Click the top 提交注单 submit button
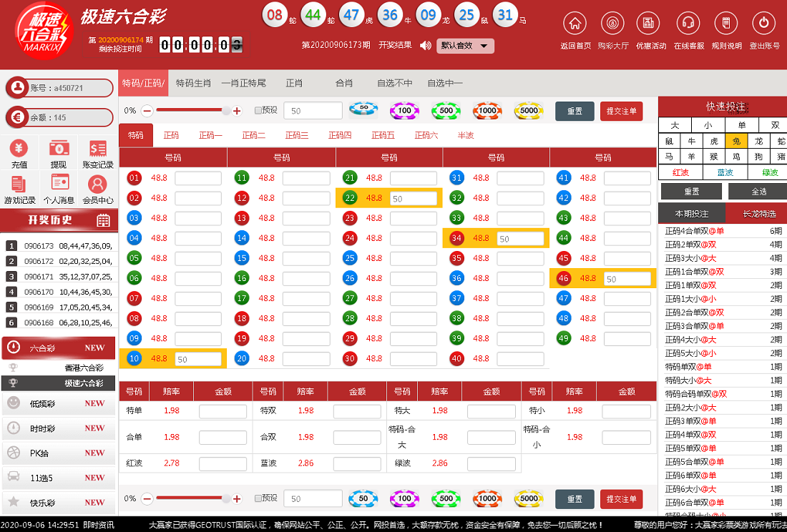The height and width of the screenshot is (532, 787). pos(621,111)
